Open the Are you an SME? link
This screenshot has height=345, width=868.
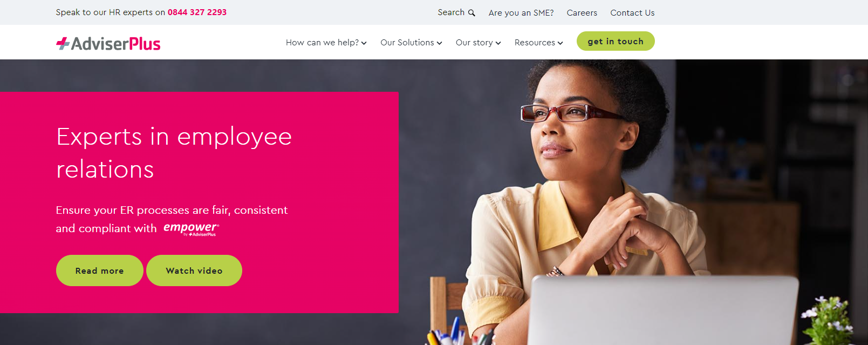tap(521, 13)
